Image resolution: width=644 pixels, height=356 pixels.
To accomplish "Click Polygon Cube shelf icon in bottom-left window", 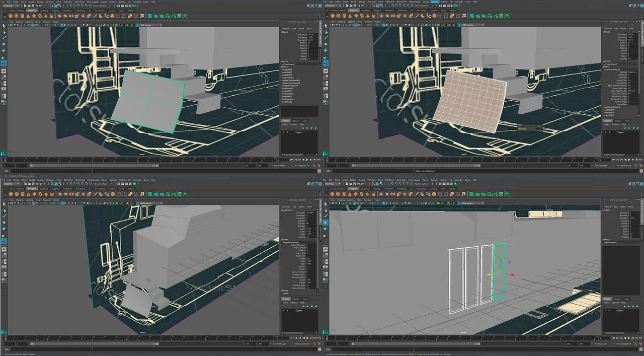I will point(17,193).
